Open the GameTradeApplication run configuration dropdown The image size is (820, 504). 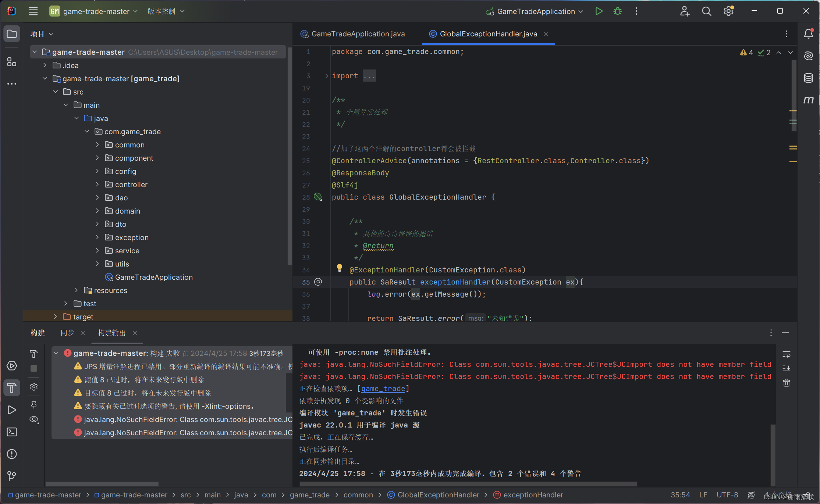coord(536,11)
